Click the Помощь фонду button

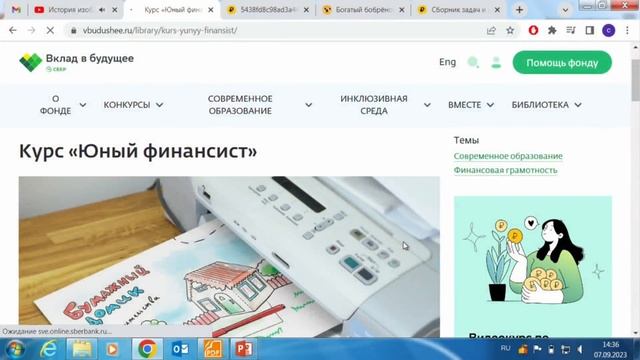click(562, 63)
